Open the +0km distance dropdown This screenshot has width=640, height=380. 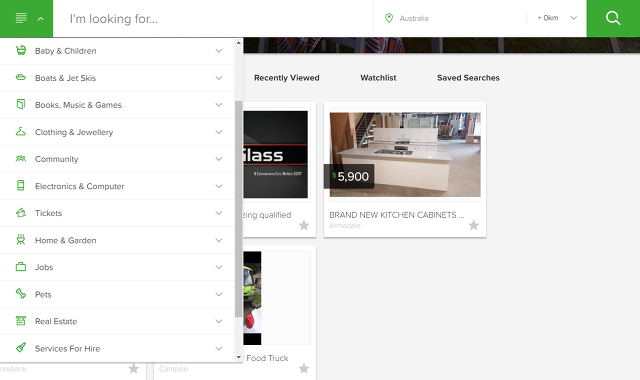(x=557, y=18)
